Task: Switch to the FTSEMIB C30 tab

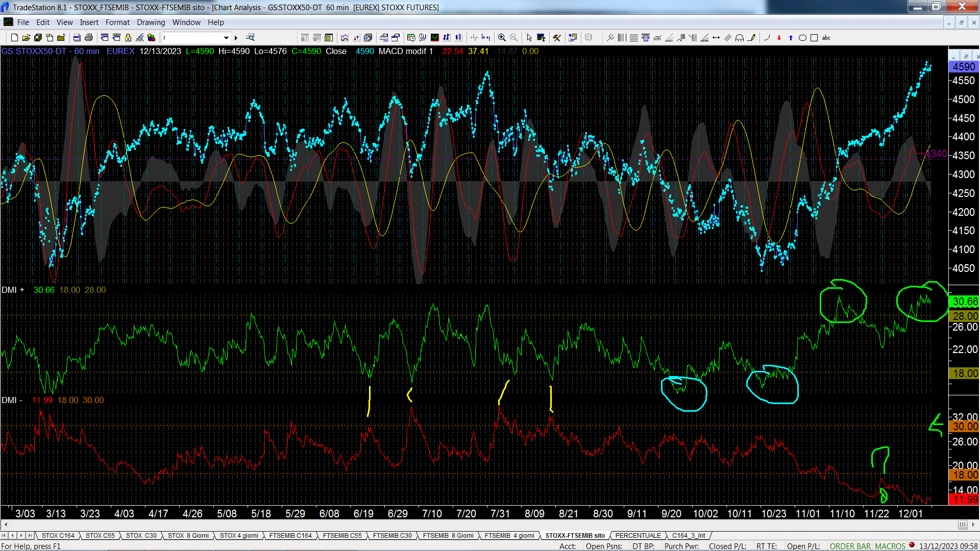Action: coord(392,535)
